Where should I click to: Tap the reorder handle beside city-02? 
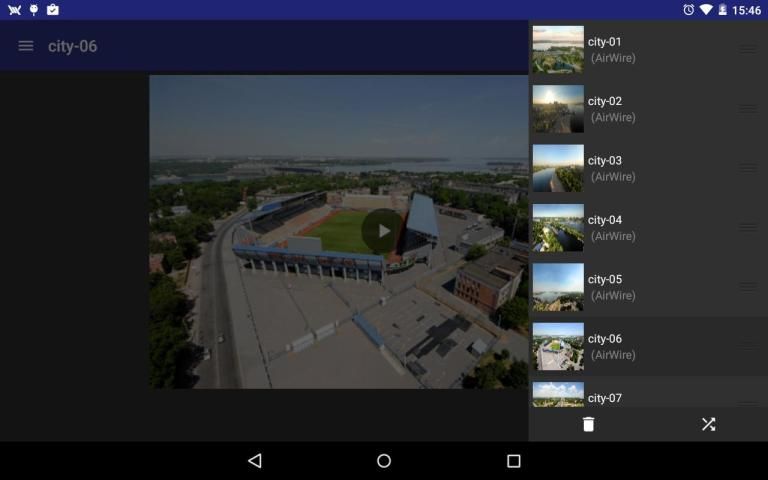pyautogui.click(x=747, y=109)
